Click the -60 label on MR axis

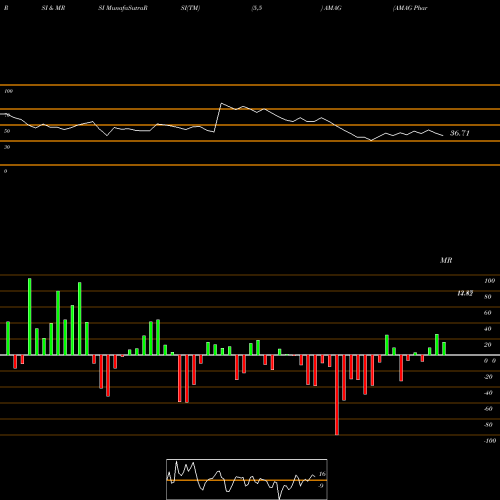(x=488, y=409)
